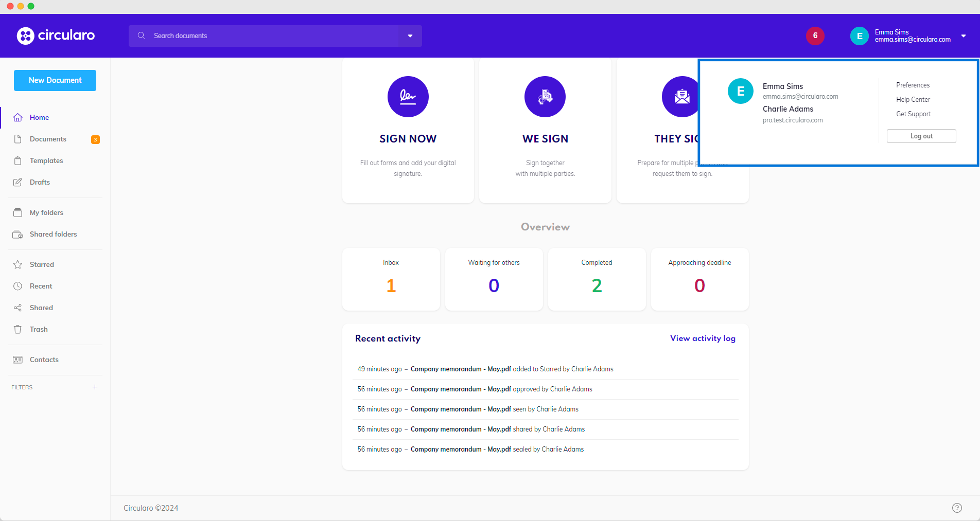Open the Inbox overview card
Image resolution: width=980 pixels, height=521 pixels.
point(391,279)
